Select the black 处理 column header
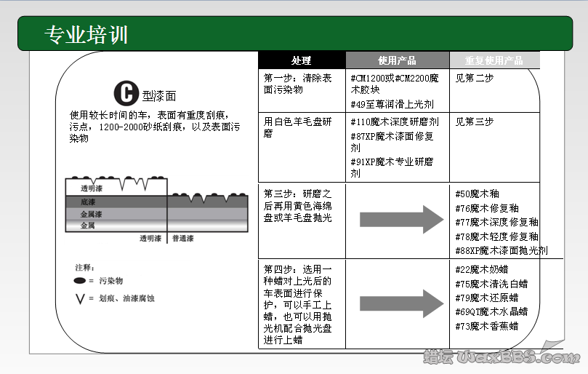The width and height of the screenshot is (588, 374). [x=301, y=60]
